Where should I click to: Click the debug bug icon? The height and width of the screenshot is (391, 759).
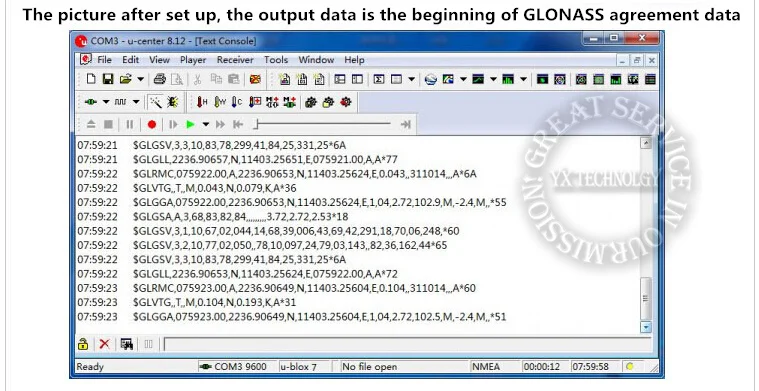[172, 102]
